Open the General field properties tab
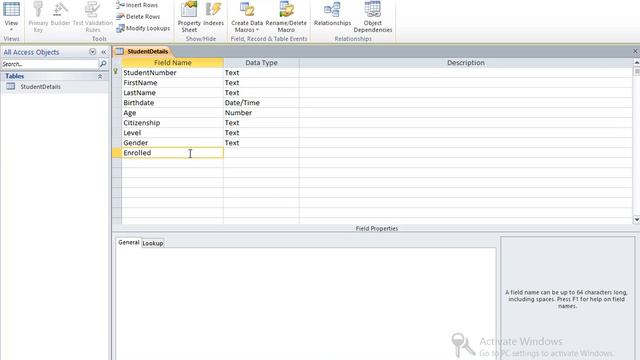The height and width of the screenshot is (360, 640). point(129,242)
